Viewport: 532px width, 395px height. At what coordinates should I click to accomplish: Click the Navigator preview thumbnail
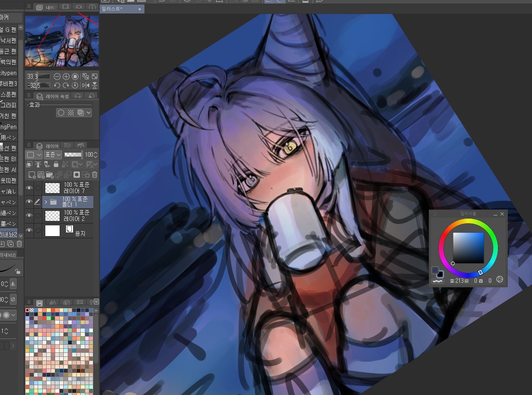62,41
